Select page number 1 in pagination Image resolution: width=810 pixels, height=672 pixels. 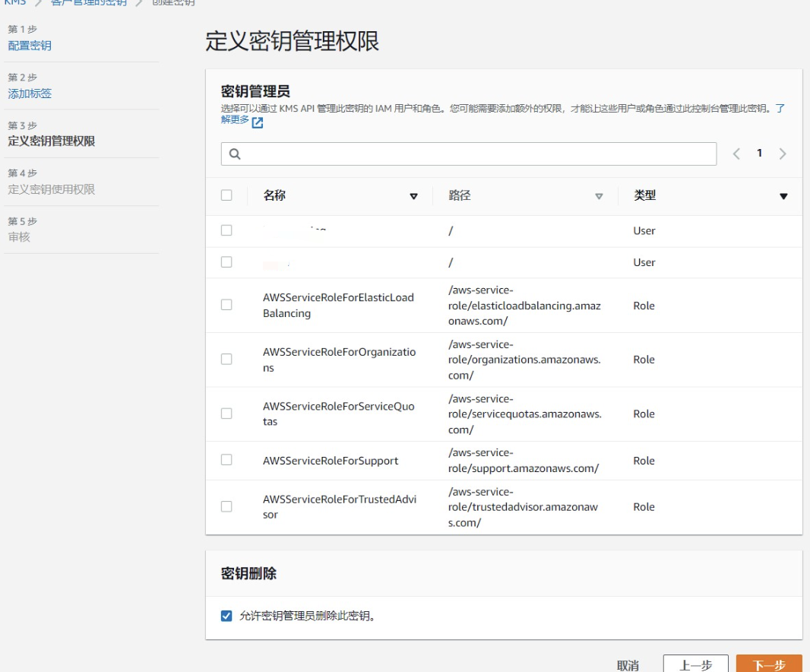point(761,154)
